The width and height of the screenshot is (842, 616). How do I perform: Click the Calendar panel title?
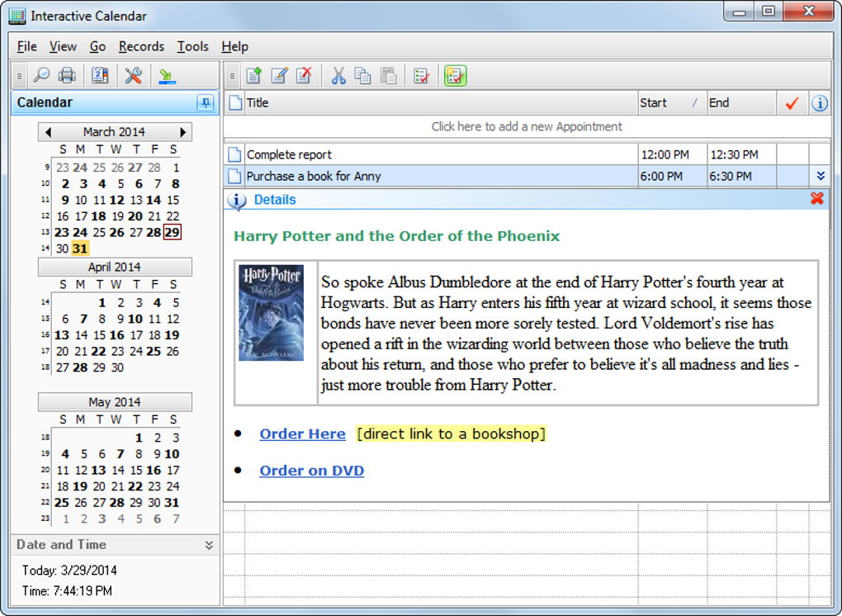pos(45,102)
